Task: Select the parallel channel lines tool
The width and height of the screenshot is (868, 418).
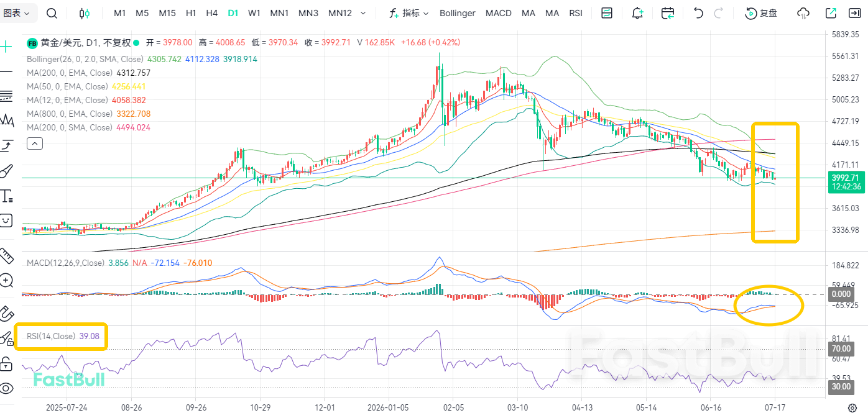Action: (x=6, y=96)
